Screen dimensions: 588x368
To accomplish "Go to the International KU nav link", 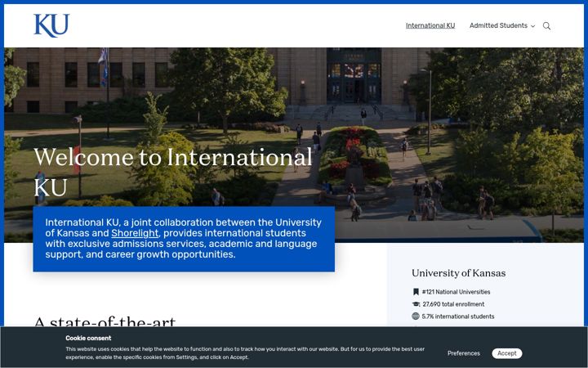I will [430, 25].
